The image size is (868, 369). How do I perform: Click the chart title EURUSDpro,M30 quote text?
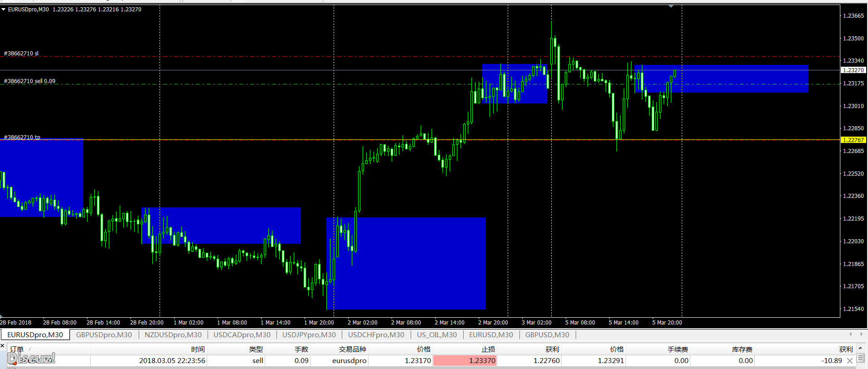75,9
